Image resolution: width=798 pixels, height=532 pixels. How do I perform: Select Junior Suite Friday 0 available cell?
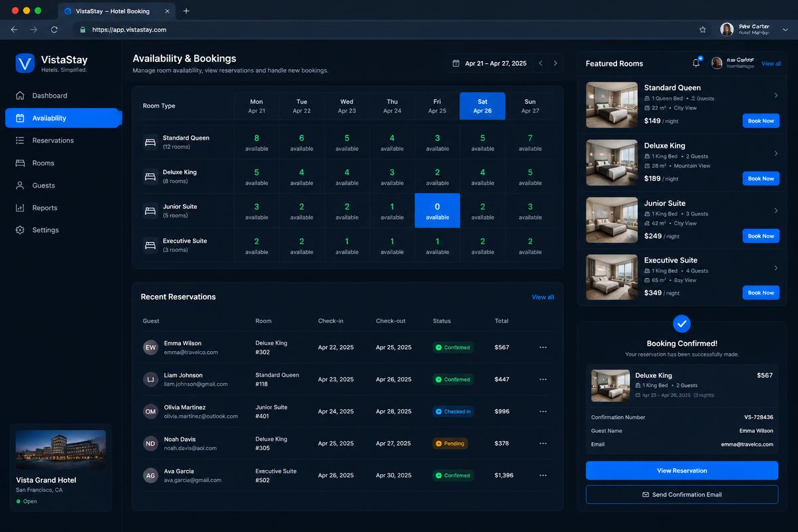tap(438, 211)
